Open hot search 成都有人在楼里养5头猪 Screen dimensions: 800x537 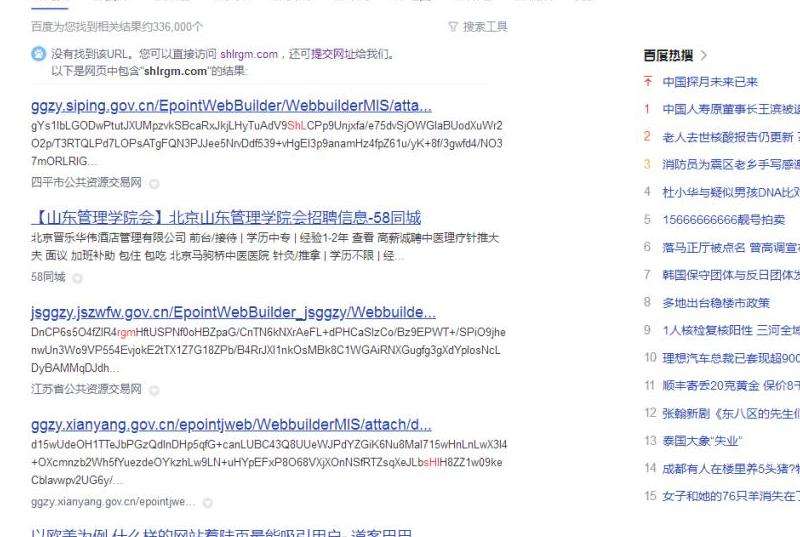point(731,468)
